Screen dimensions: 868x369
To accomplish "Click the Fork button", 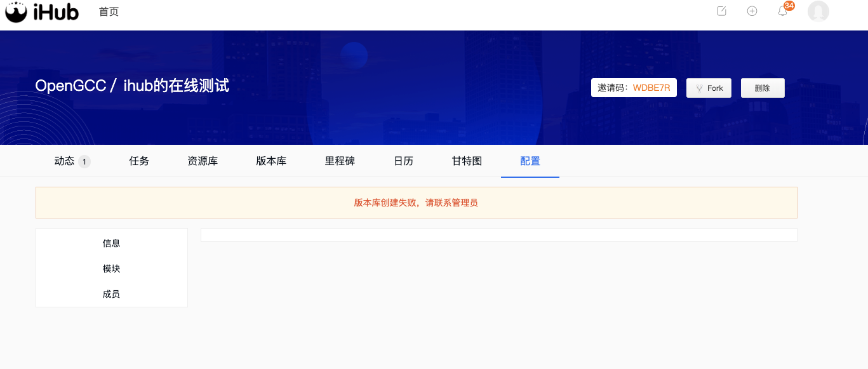I will point(709,88).
